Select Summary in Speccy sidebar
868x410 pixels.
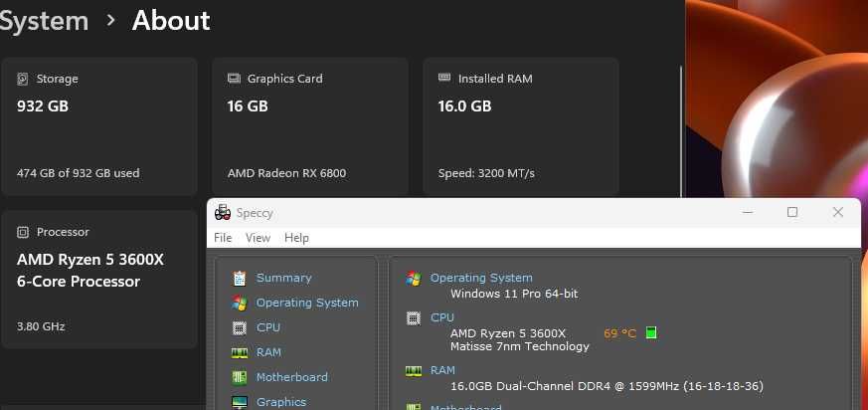[284, 278]
